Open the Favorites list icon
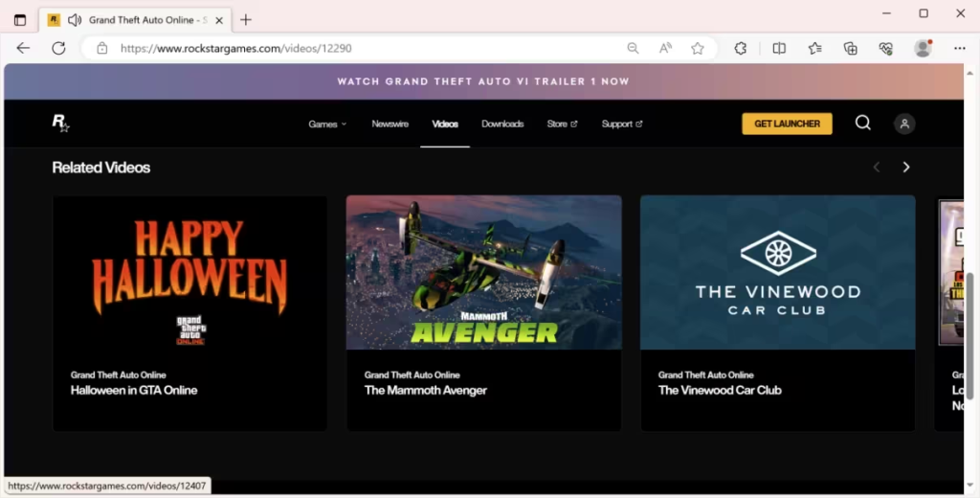Image resolution: width=980 pixels, height=498 pixels. click(815, 48)
